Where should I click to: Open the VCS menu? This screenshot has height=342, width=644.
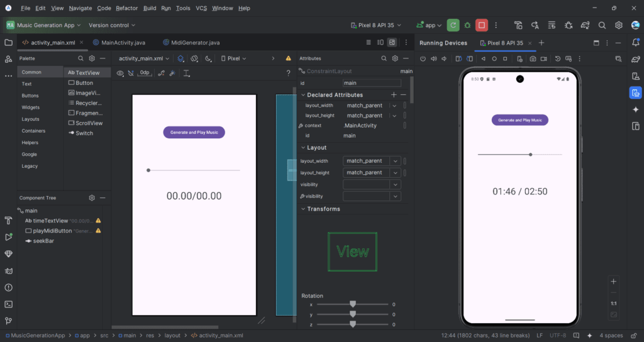pos(201,8)
